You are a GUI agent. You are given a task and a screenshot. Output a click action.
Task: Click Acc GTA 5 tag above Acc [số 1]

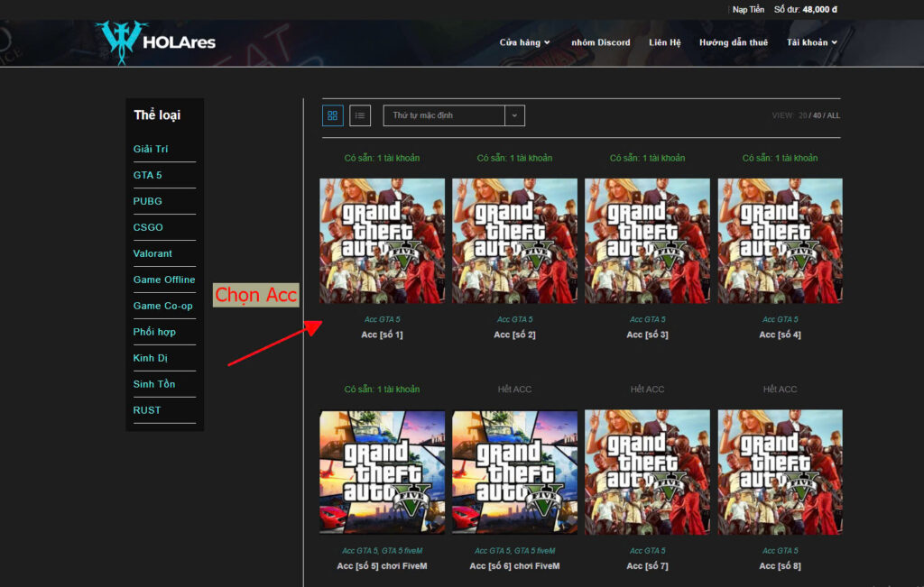382,319
